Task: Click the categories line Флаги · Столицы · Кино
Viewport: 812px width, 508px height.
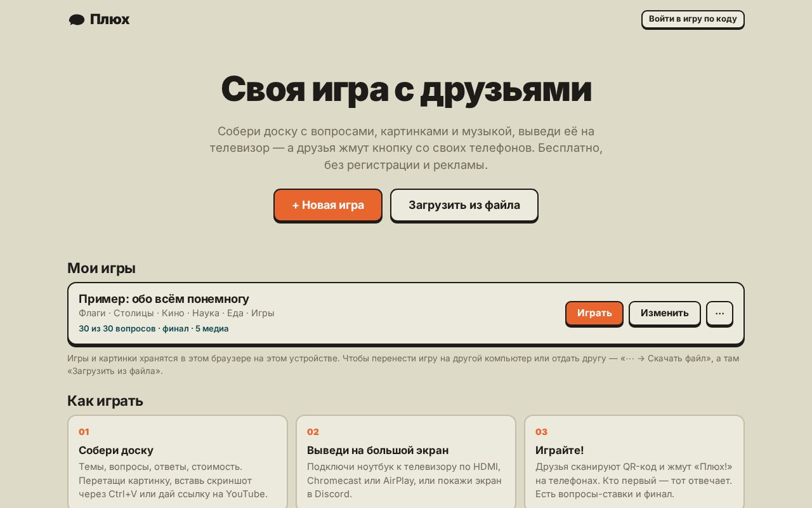Action: [176, 313]
